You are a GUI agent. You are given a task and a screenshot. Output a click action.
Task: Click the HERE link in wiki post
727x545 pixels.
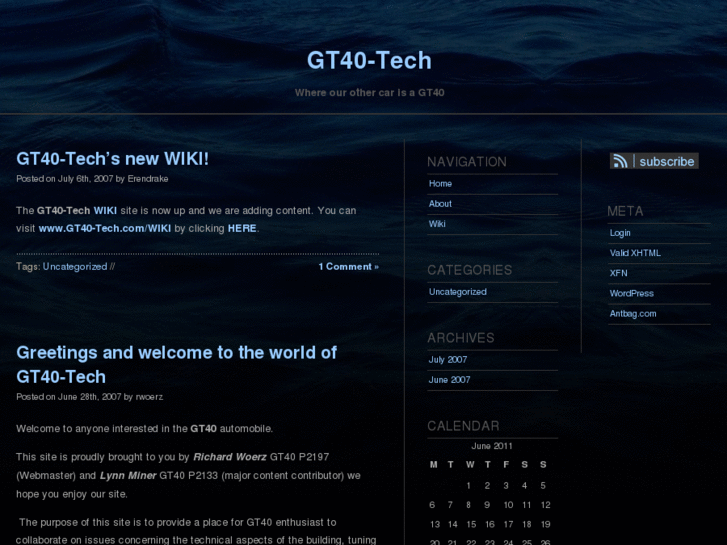(242, 228)
